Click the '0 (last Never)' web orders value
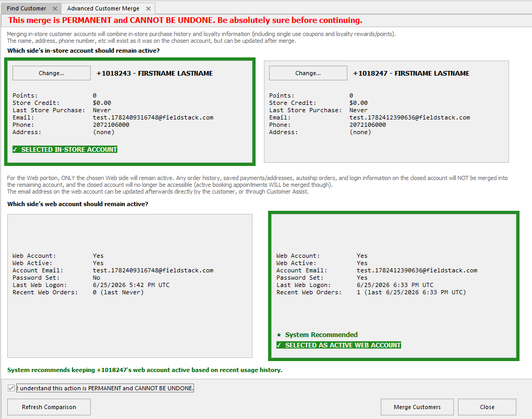The height and width of the screenshot is (419, 532). click(118, 292)
